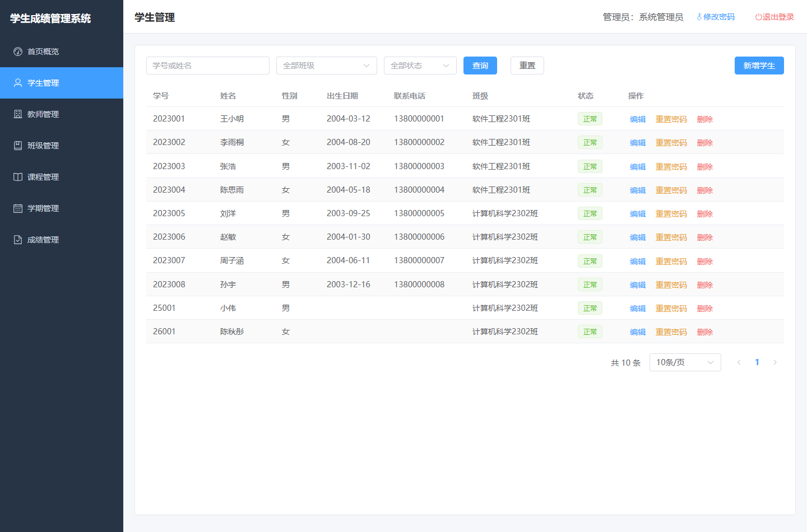Click the book icon beside 课程管理

point(18,177)
